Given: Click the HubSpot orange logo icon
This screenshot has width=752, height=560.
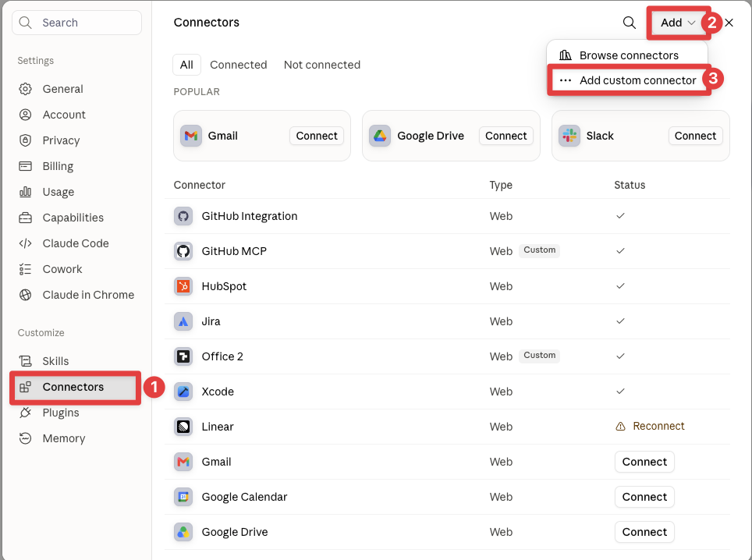Looking at the screenshot, I should pyautogui.click(x=183, y=286).
